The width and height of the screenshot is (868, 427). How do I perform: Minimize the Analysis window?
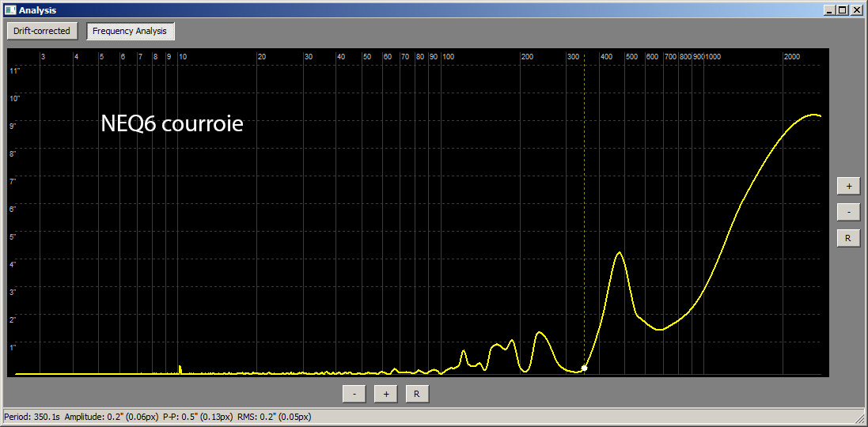tap(828, 10)
